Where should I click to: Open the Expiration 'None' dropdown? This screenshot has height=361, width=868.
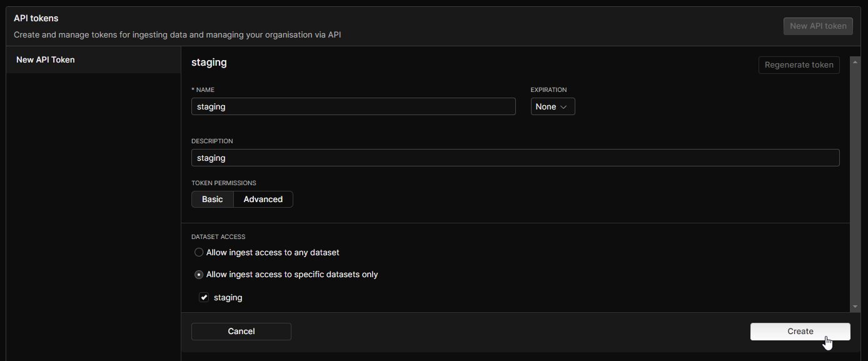[552, 107]
